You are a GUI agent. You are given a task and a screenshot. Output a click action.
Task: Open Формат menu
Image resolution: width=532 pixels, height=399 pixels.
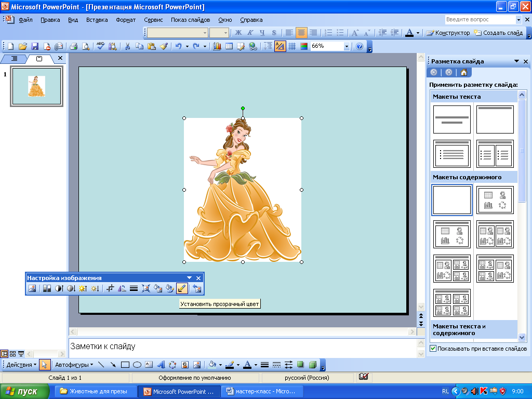pyautogui.click(x=126, y=20)
